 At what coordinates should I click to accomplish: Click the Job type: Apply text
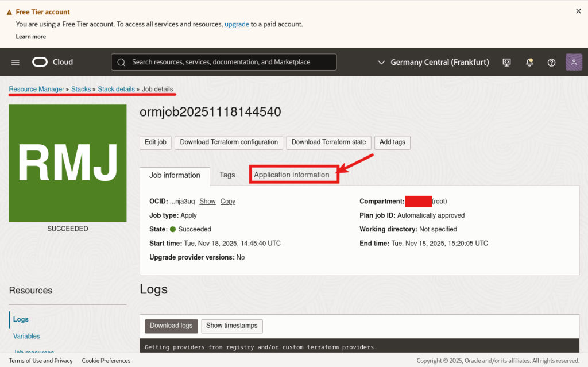pyautogui.click(x=173, y=215)
